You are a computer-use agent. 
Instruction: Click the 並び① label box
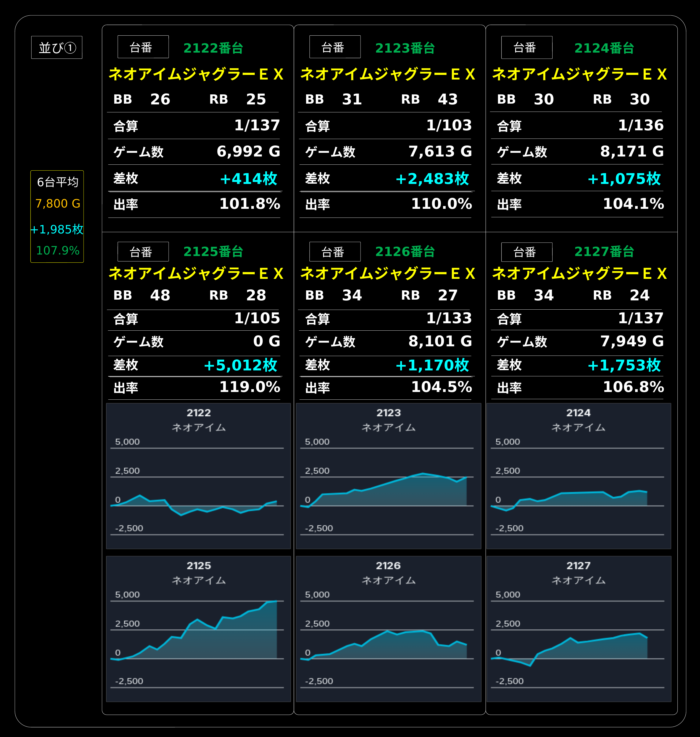pos(57,47)
